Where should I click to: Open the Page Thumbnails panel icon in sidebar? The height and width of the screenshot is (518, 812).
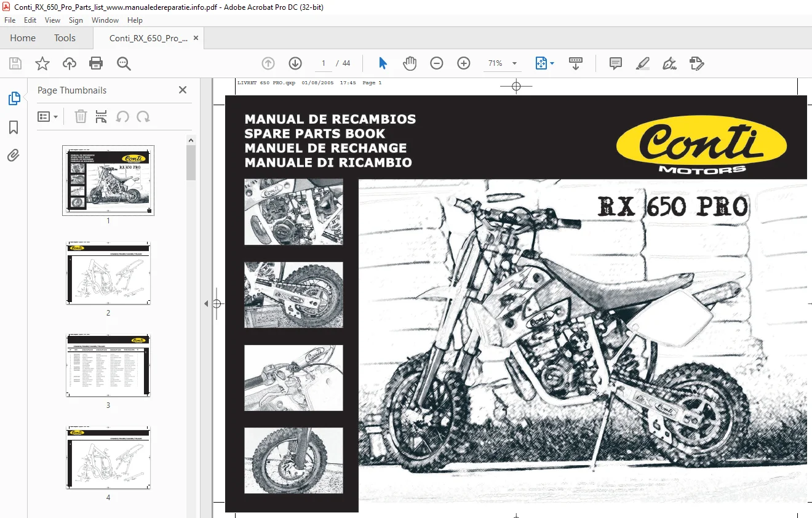click(14, 98)
